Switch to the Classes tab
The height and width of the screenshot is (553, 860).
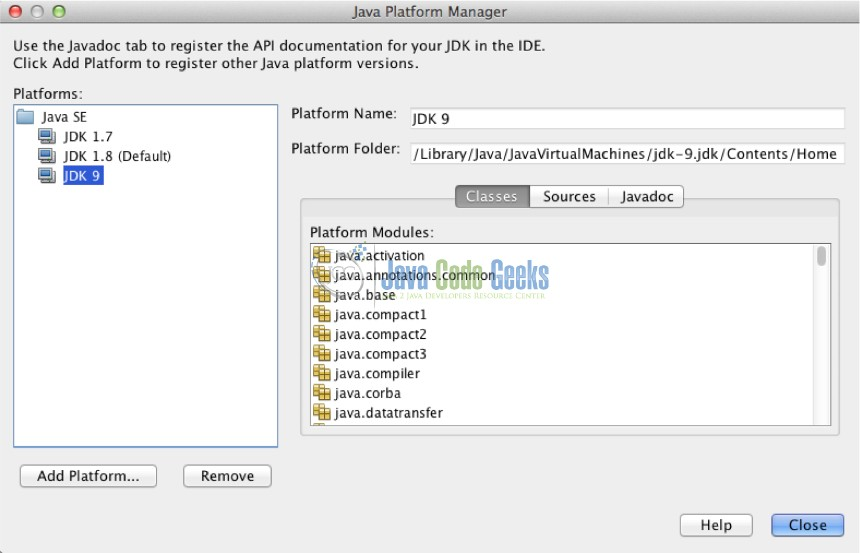tap(492, 196)
